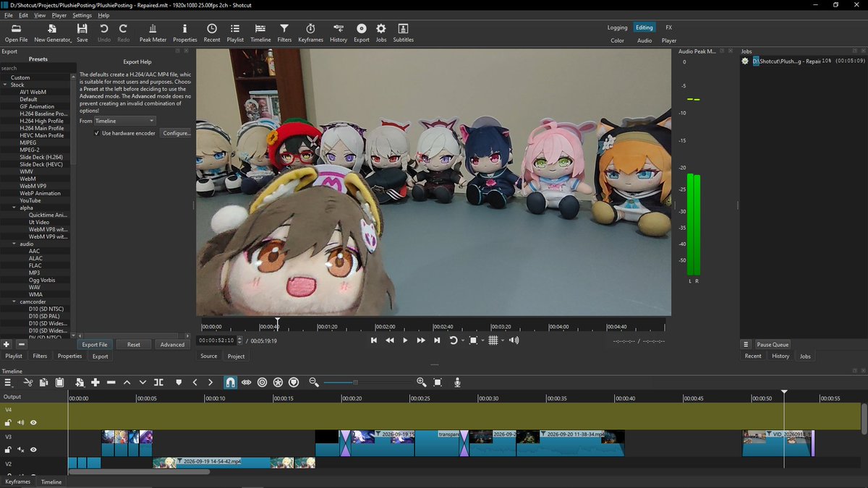Screen dimensions: 868x488
Task: Open the Jobs panel hamburger menu
Action: click(x=746, y=344)
